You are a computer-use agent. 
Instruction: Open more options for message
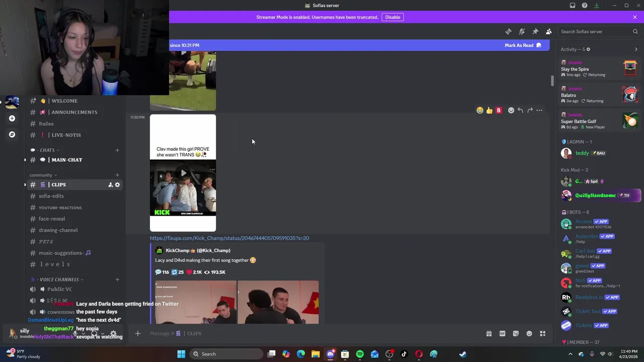(539, 110)
